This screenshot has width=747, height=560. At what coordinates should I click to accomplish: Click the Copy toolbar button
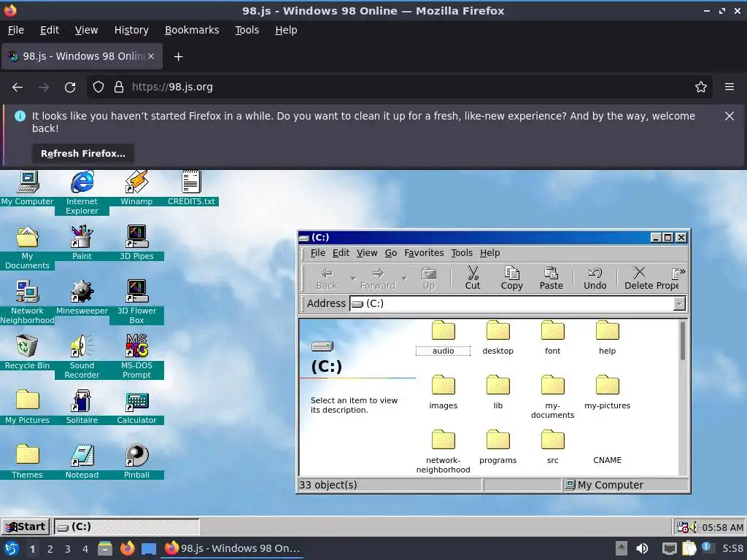(x=511, y=278)
